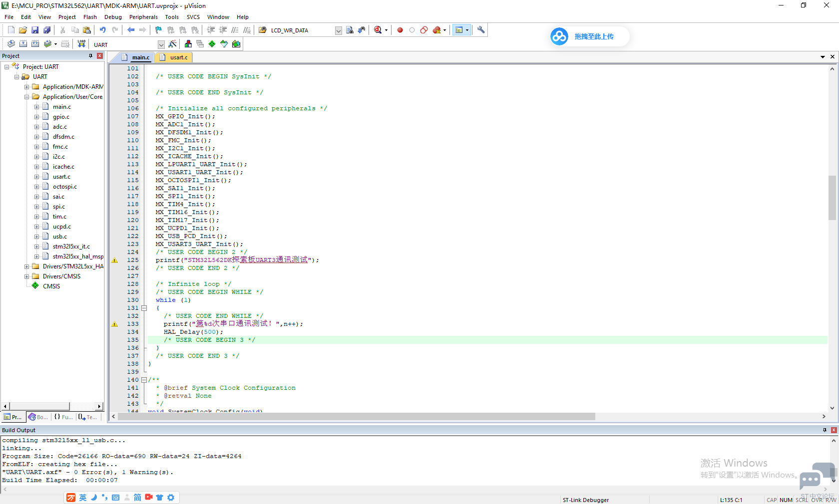
Task: Insert a bookmark with flag icon
Action: [158, 30]
